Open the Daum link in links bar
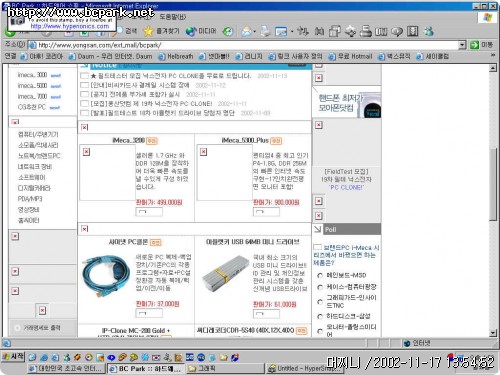This screenshot has width=500, height=375. (x=111, y=56)
